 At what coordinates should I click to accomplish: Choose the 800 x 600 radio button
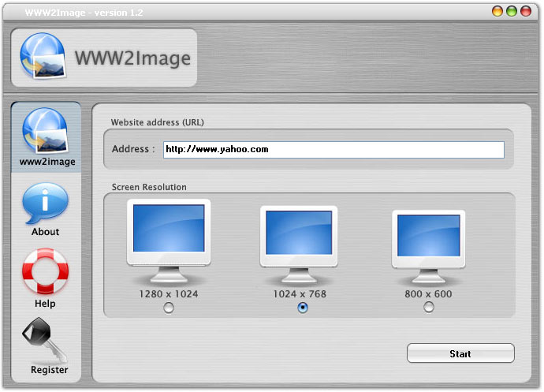tap(429, 308)
